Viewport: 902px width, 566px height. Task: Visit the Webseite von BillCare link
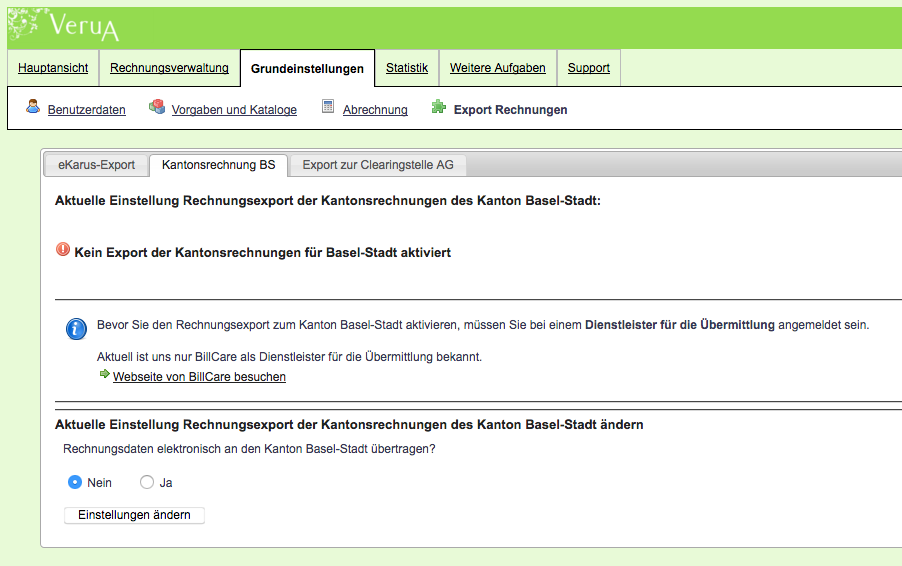point(199,377)
